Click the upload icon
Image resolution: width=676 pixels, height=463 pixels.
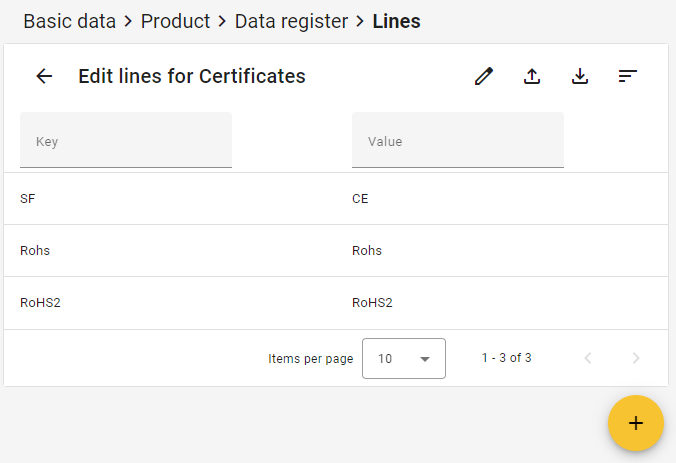(x=532, y=76)
